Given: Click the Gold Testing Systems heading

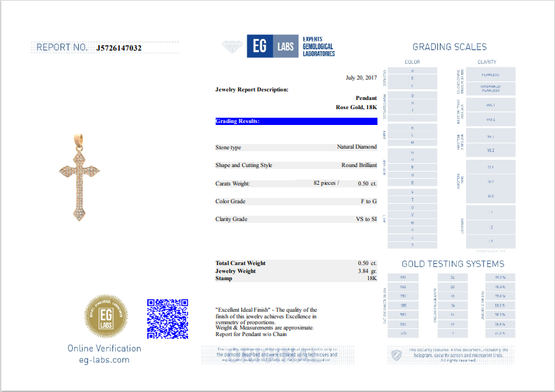Looking at the screenshot, I should [452, 264].
